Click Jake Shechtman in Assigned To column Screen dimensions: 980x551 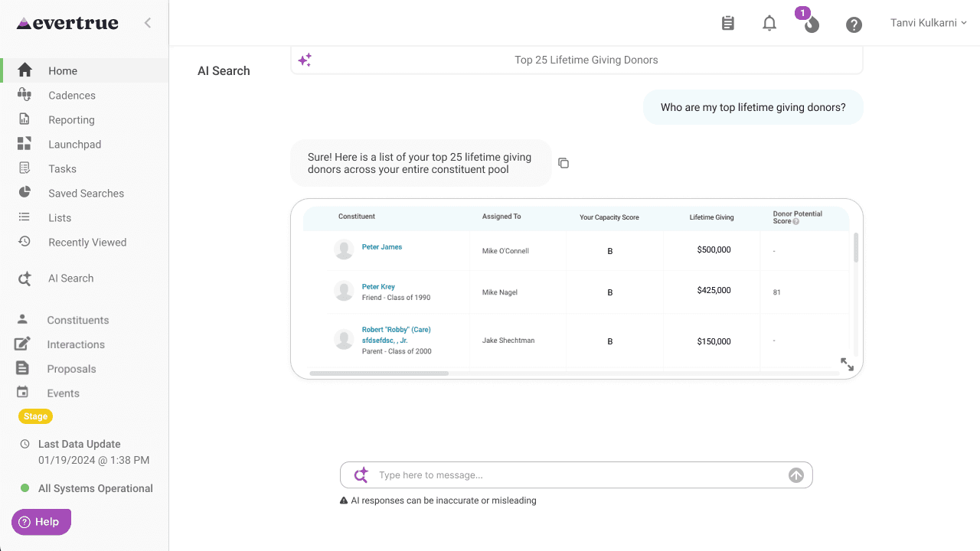[x=509, y=341]
